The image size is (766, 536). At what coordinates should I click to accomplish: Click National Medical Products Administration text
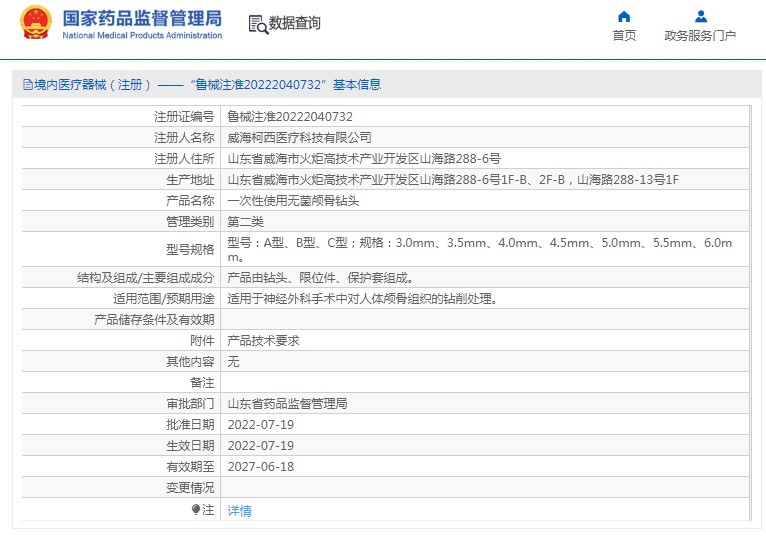coord(142,35)
